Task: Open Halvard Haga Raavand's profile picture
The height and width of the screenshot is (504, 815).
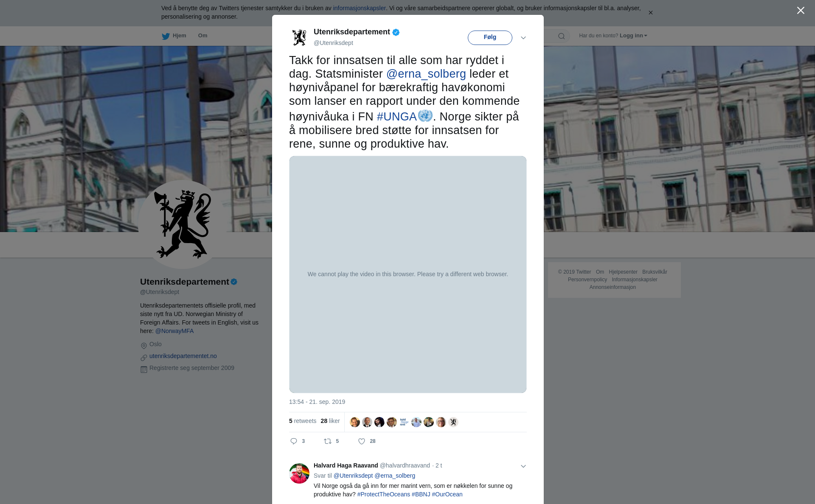Action: [299, 473]
